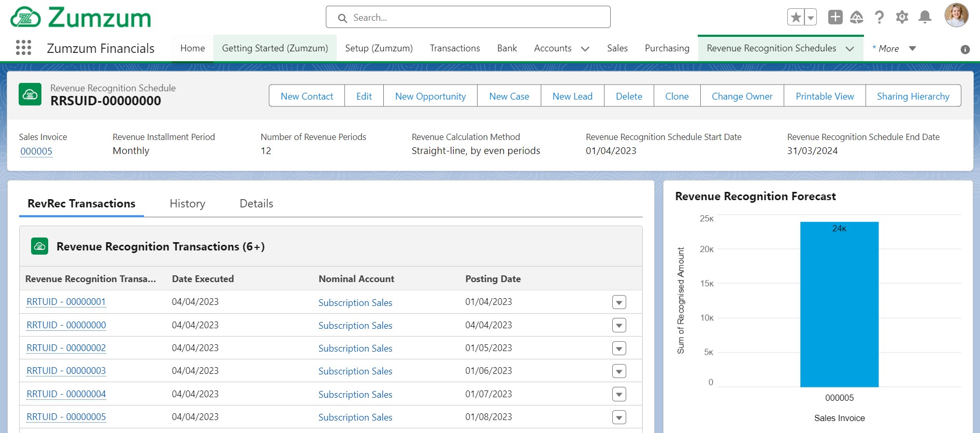This screenshot has width=980, height=433.
Task: Open the Sales tab
Action: point(617,48)
